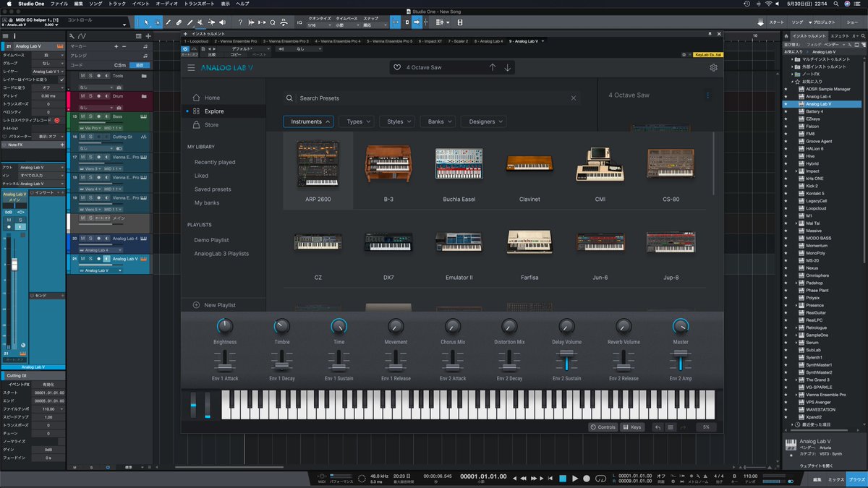The height and width of the screenshot is (488, 868).
Task: Click the listen tool speaker icon
Action: click(223, 22)
